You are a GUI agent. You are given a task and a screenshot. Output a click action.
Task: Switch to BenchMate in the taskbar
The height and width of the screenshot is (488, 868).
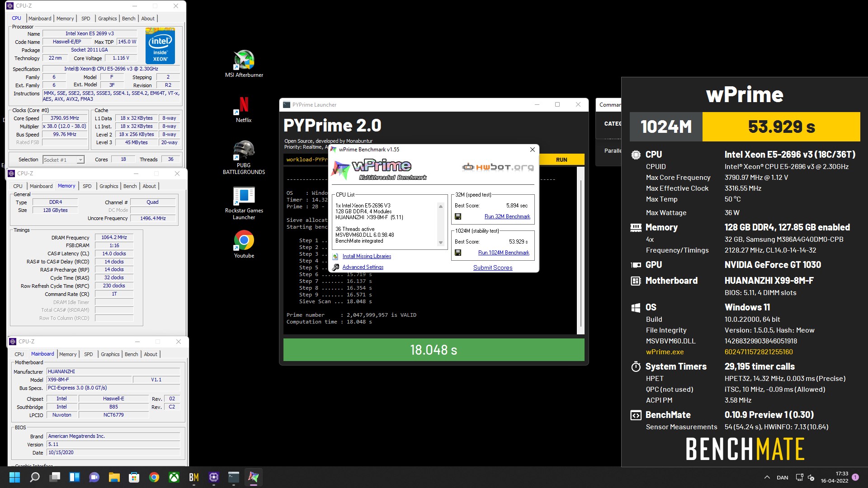pos(194,477)
